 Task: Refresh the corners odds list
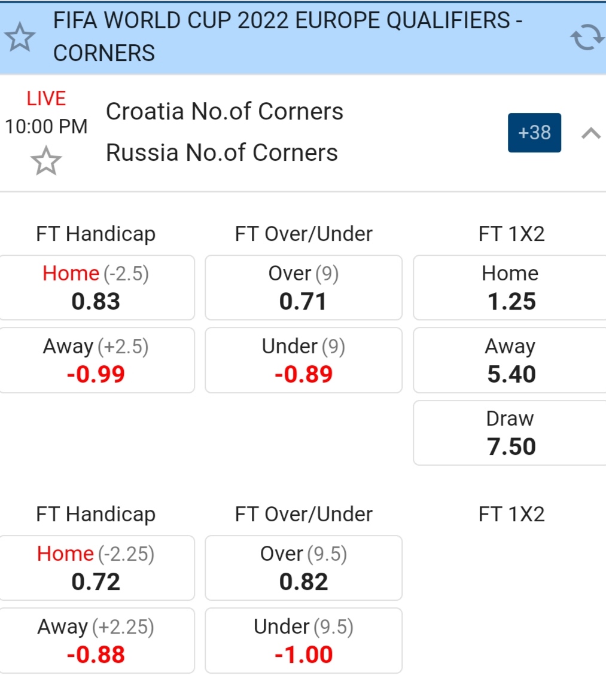587,37
